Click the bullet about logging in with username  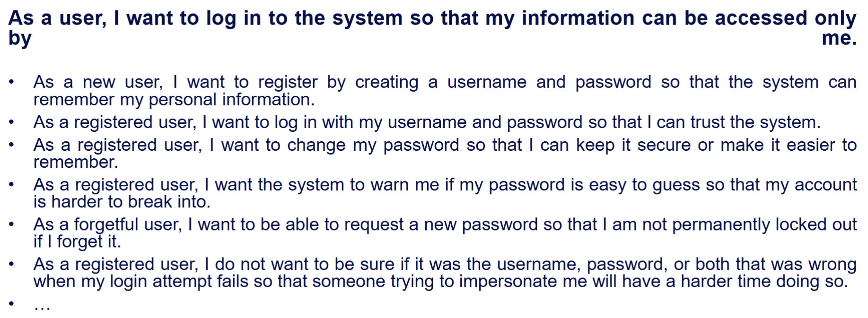(x=427, y=122)
